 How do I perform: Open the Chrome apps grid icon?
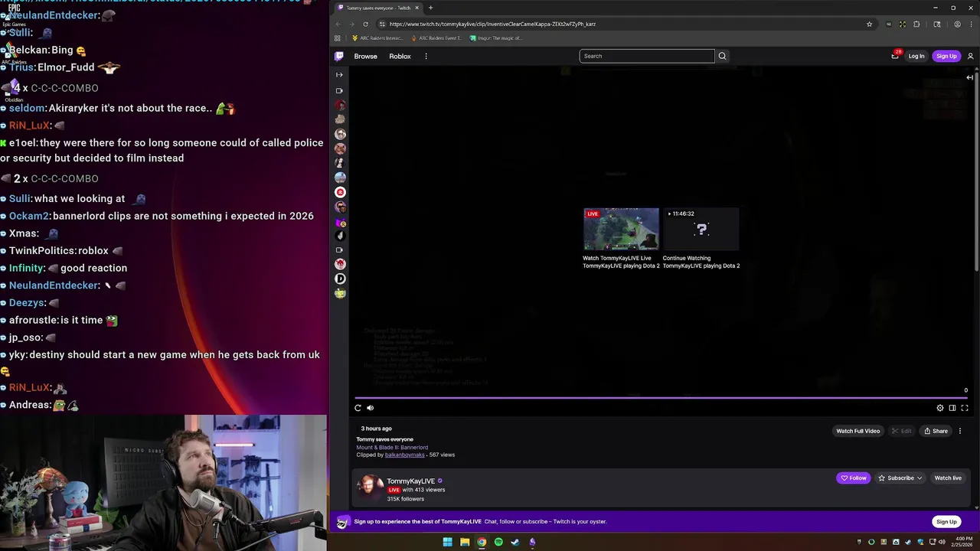[338, 38]
